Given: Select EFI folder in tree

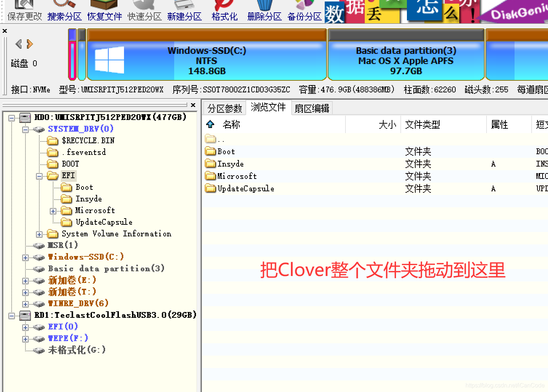Looking at the screenshot, I should 68,175.
